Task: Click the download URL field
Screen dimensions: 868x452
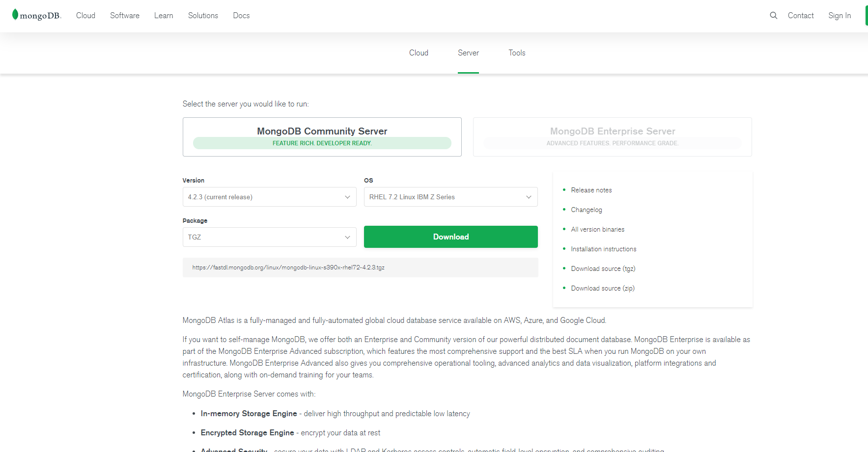Action: (361, 267)
